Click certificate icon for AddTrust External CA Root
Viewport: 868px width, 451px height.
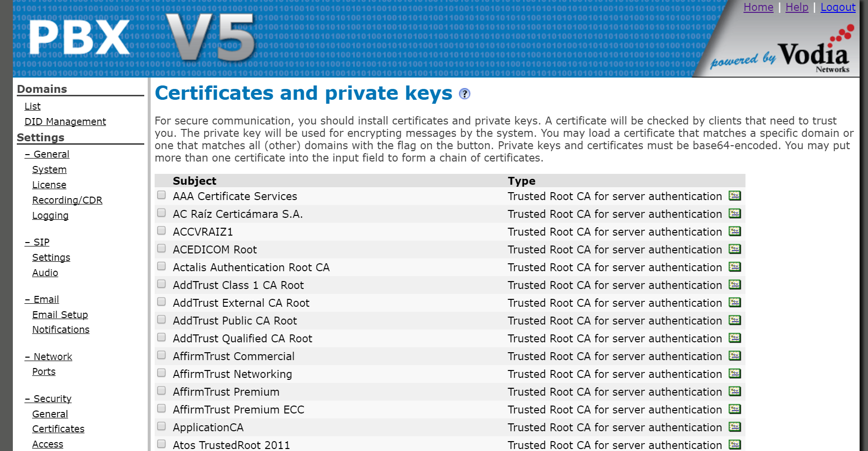tap(735, 303)
